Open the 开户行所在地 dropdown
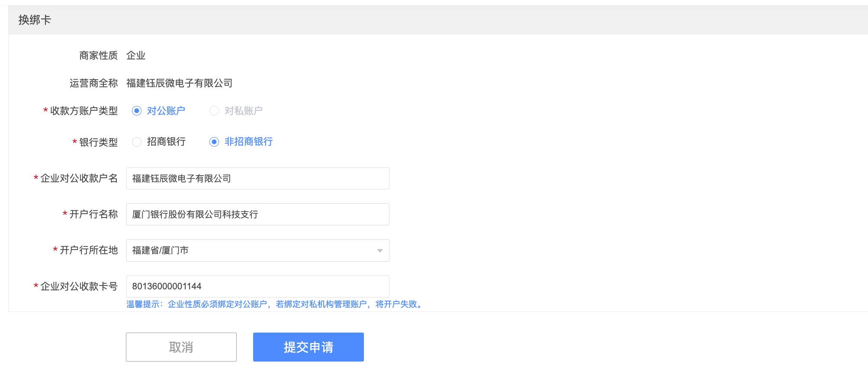The height and width of the screenshot is (378, 868). (257, 250)
